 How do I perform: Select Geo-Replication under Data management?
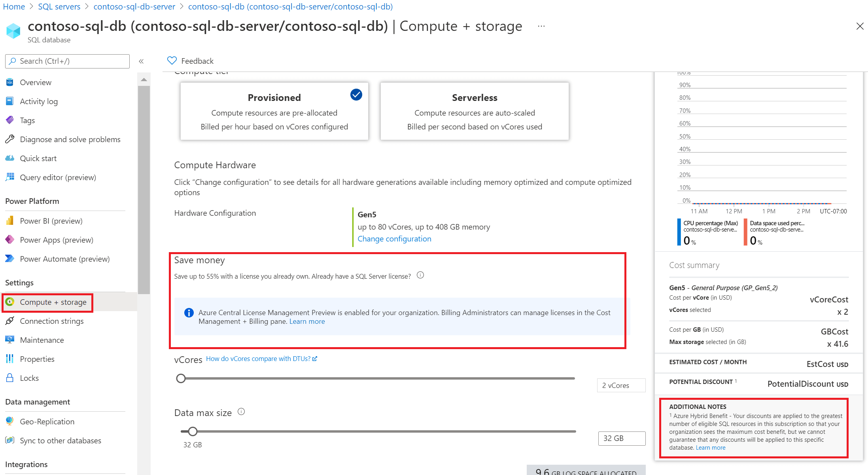pyautogui.click(x=47, y=421)
